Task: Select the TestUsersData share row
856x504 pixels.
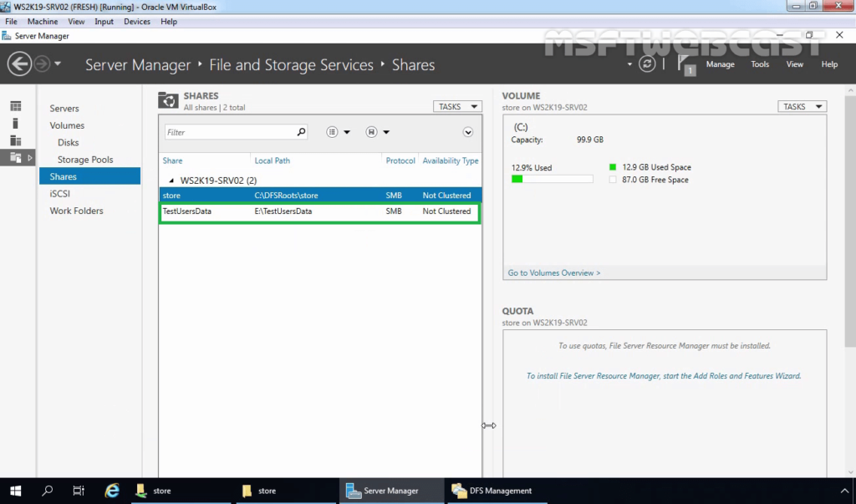Action: 320,211
